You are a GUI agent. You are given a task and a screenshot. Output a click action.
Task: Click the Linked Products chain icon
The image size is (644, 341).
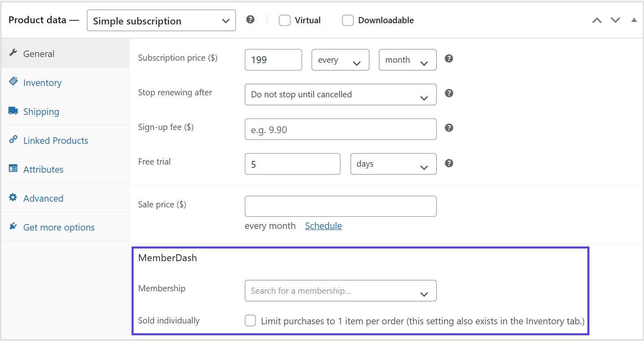13,139
